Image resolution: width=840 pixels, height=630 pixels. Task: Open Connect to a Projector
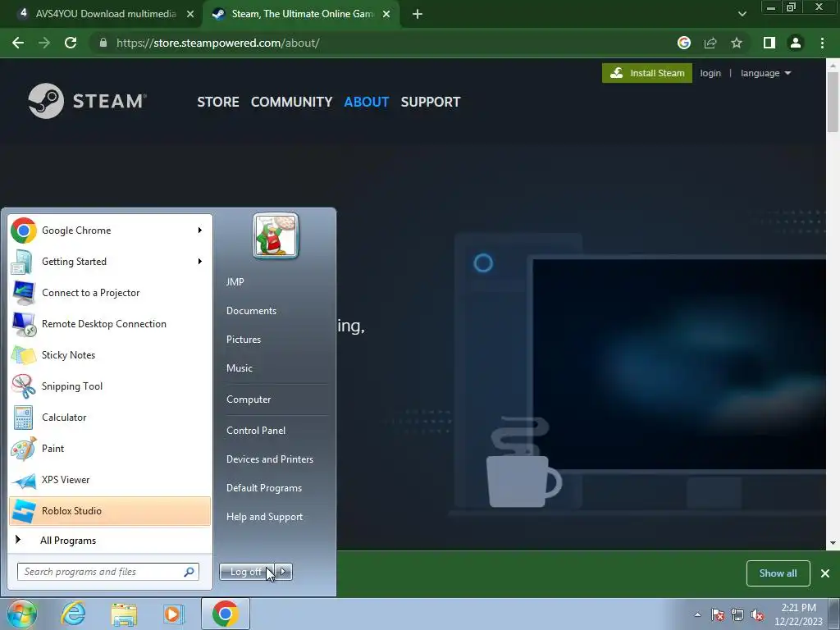click(x=110, y=293)
